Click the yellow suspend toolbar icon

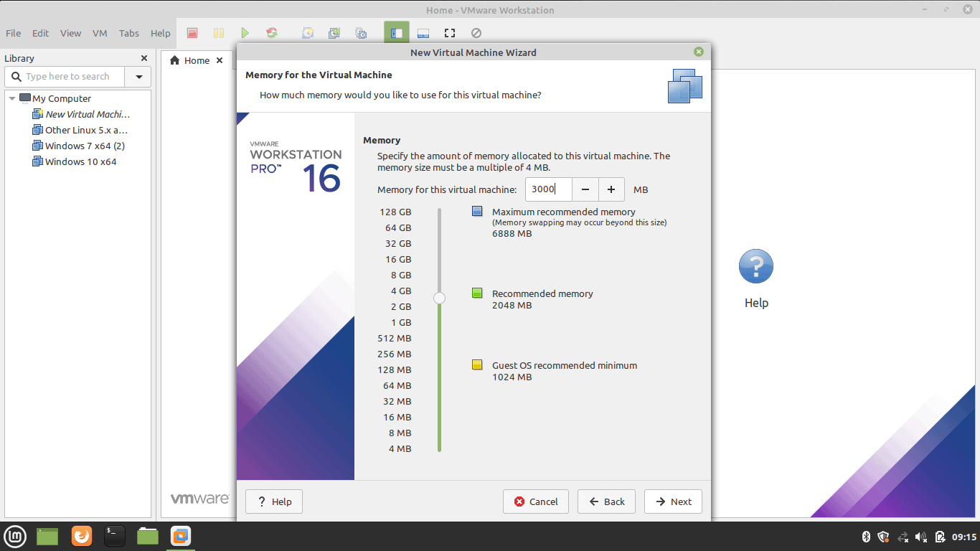click(x=219, y=33)
